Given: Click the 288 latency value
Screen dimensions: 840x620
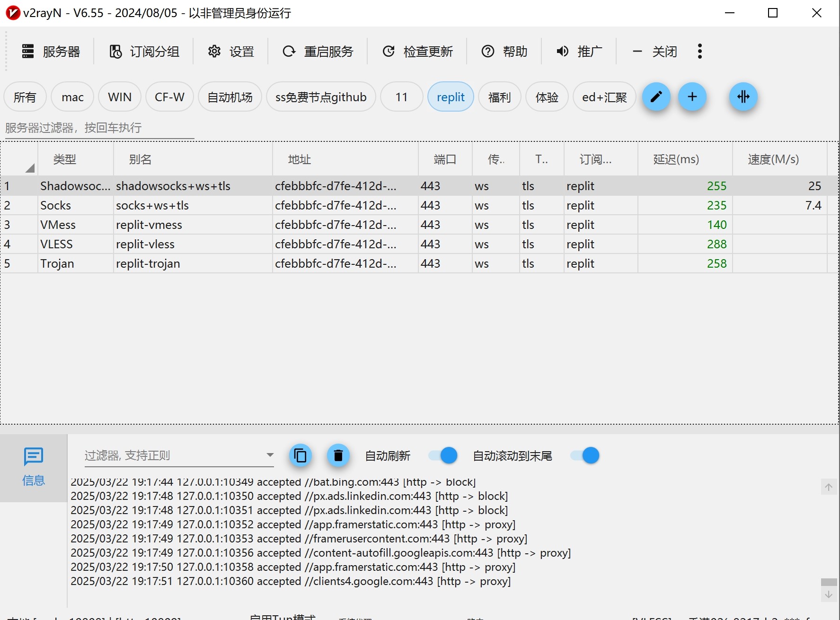Looking at the screenshot, I should coord(716,244).
